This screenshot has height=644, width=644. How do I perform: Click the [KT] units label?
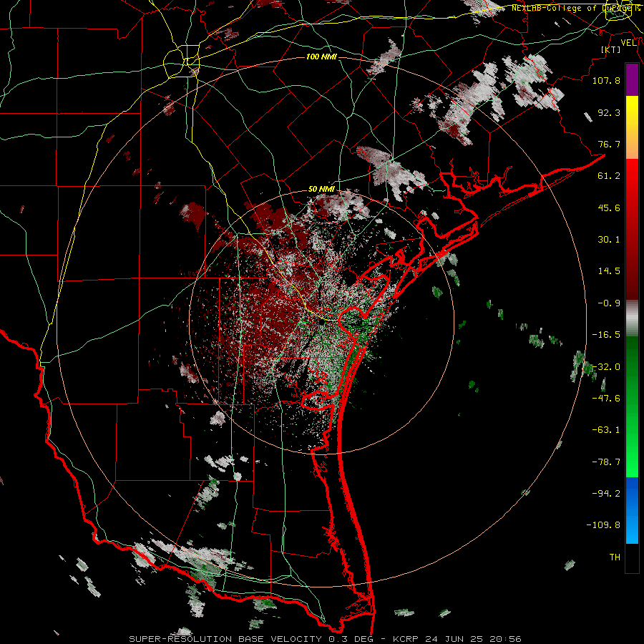tap(611, 49)
